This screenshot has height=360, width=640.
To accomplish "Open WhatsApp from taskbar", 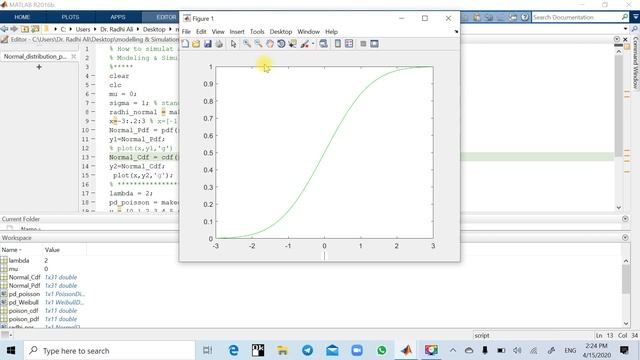I will click(382, 351).
